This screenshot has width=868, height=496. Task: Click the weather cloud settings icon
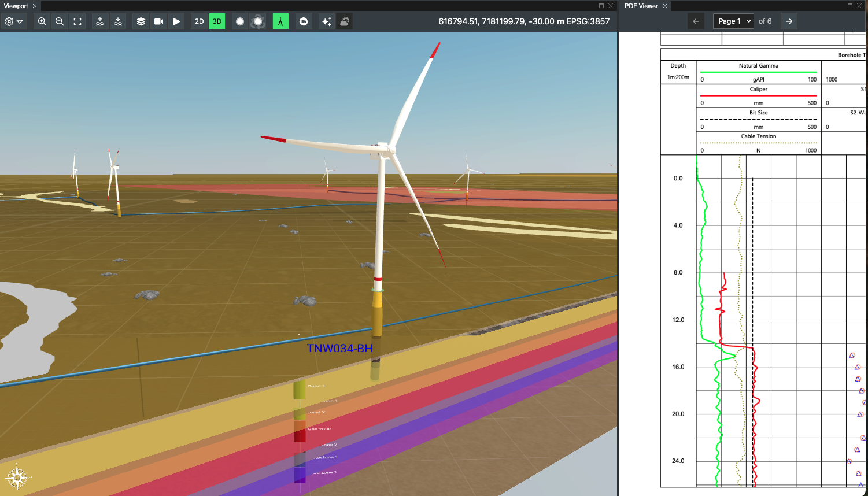point(345,21)
